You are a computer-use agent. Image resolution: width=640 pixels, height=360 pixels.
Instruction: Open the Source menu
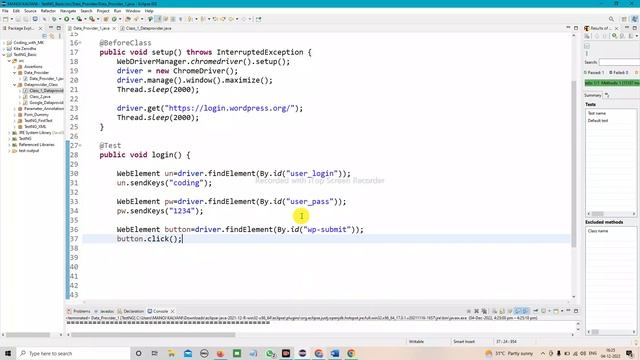(30, 11)
